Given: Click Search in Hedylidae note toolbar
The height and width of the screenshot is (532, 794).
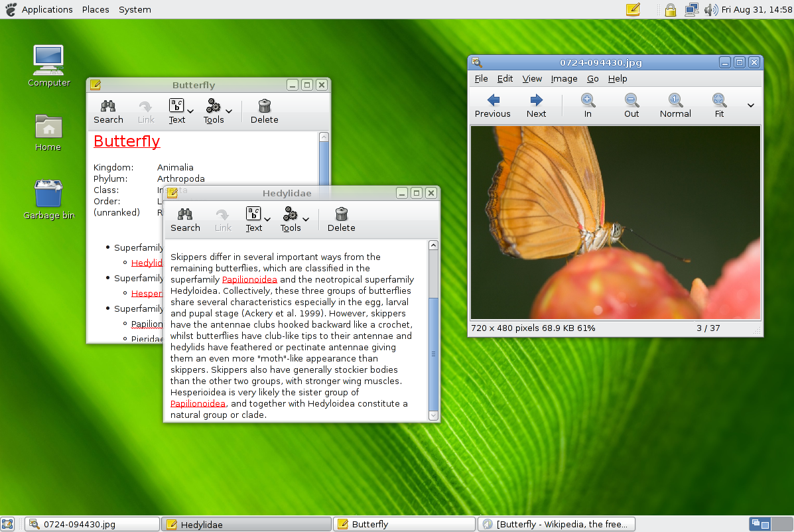Looking at the screenshot, I should point(185,220).
